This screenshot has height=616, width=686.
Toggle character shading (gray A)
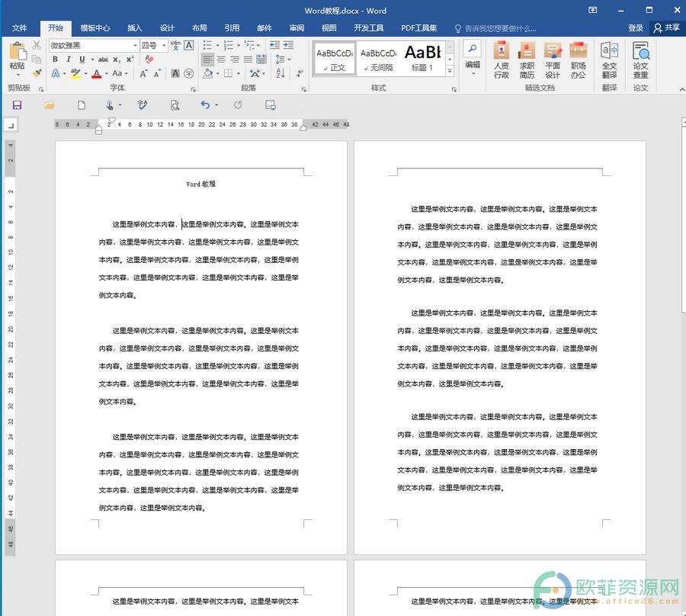pos(175,73)
